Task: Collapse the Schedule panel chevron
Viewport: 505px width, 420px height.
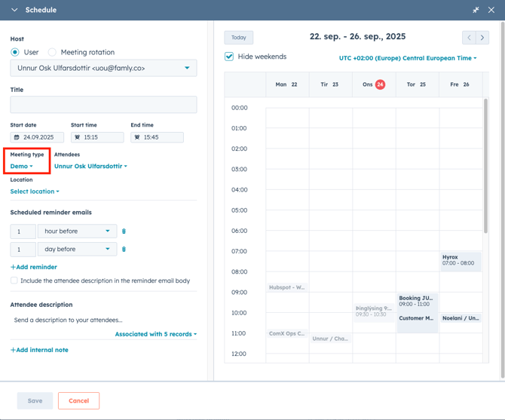Action: click(14, 10)
